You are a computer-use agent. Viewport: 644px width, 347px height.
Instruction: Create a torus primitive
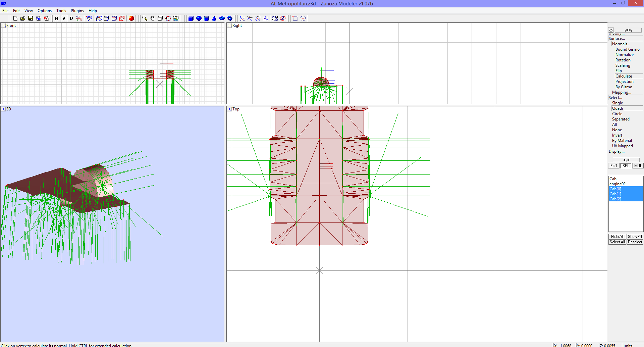(x=222, y=18)
